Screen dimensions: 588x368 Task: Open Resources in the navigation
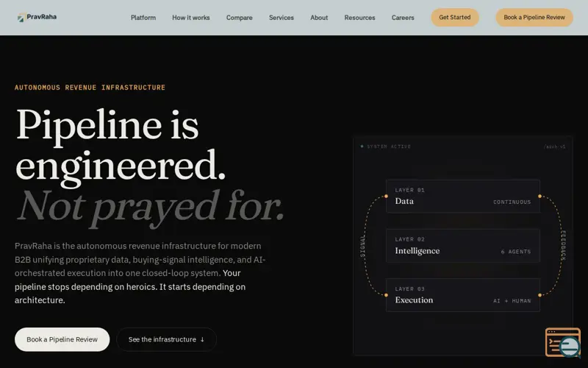(359, 18)
